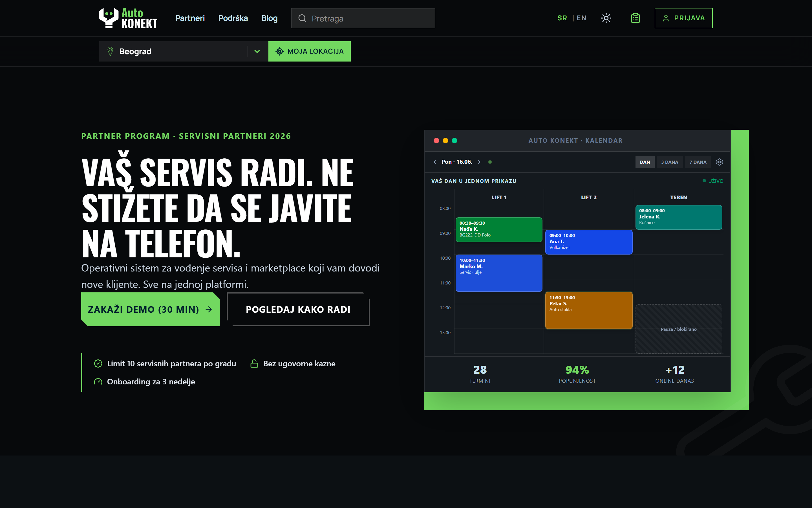Click POGLEDAJ KAKO RADI button
The image size is (812, 508).
[x=298, y=309]
